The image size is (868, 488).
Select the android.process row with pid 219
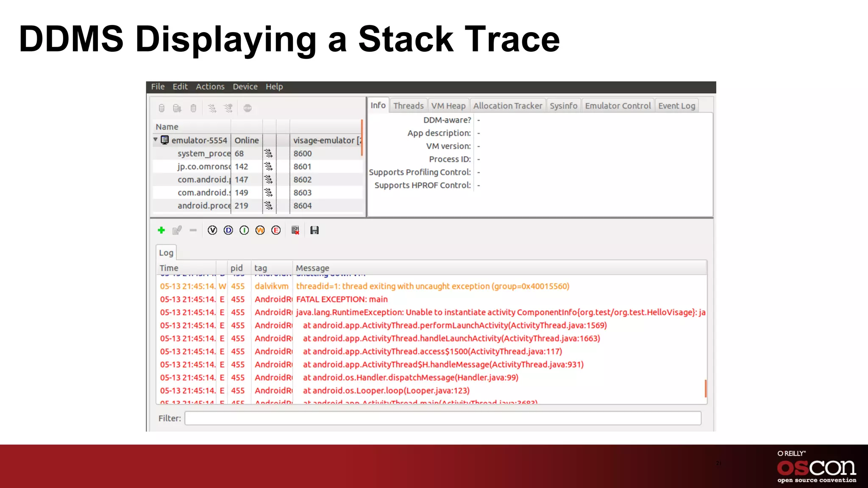click(257, 206)
